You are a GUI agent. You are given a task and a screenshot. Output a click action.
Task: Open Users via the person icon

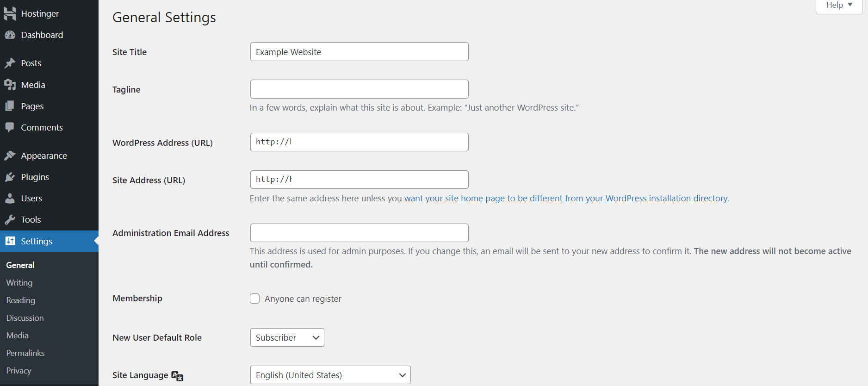(x=11, y=198)
